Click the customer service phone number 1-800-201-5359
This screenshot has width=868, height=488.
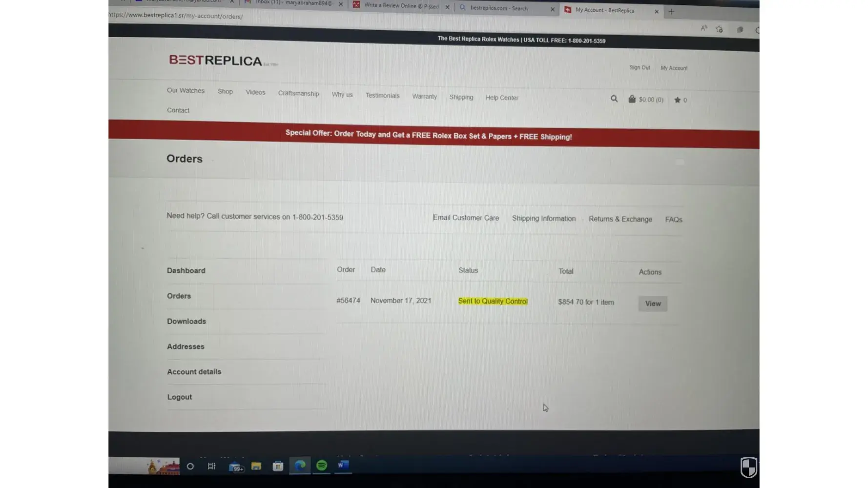[318, 217]
